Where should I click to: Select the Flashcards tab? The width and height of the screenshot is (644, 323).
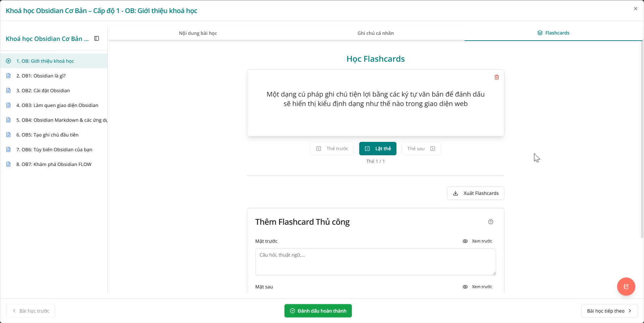(x=553, y=33)
